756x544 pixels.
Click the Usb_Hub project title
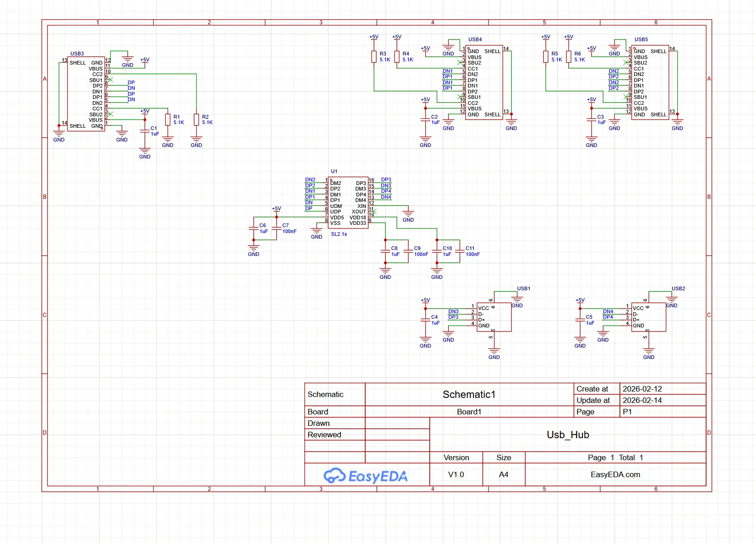tap(568, 435)
